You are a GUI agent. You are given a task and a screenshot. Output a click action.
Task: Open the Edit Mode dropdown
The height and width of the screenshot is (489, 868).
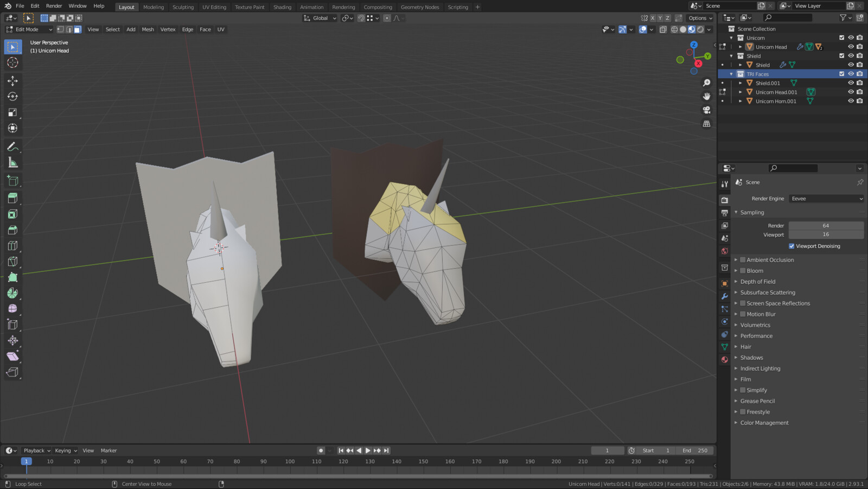pos(29,29)
